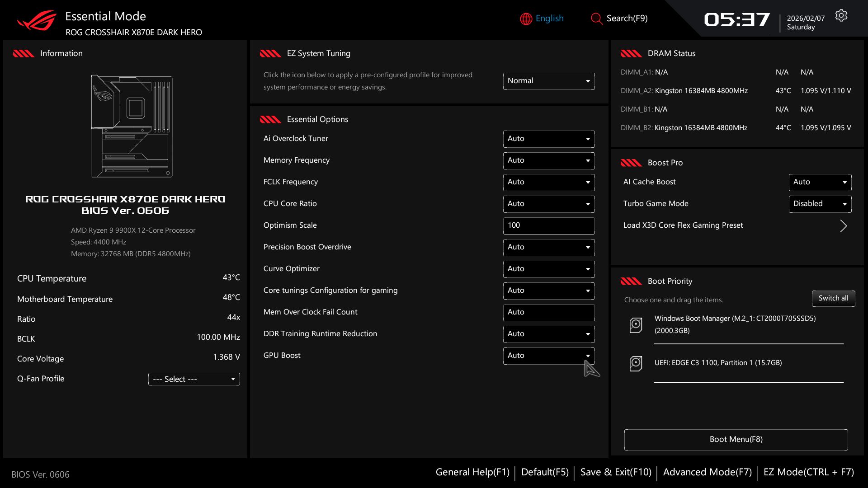The image size is (868, 488).
Task: Click the UEFI EDGE C3 drive icon
Action: tap(636, 363)
